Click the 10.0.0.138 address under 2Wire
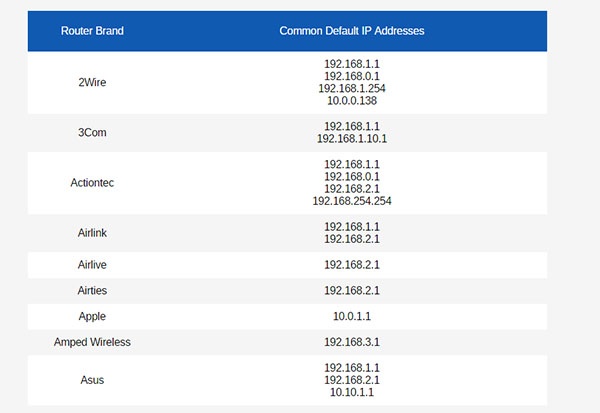The image size is (600, 413). click(x=351, y=101)
